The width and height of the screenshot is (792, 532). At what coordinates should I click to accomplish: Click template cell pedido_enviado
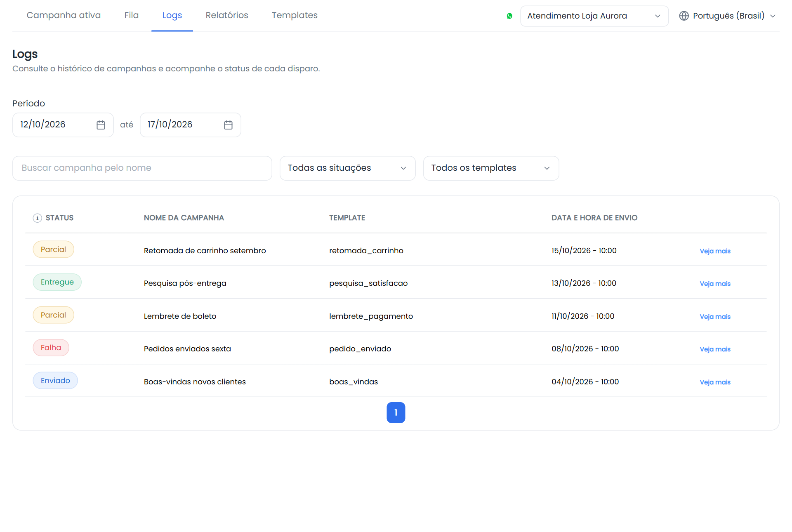360,349
